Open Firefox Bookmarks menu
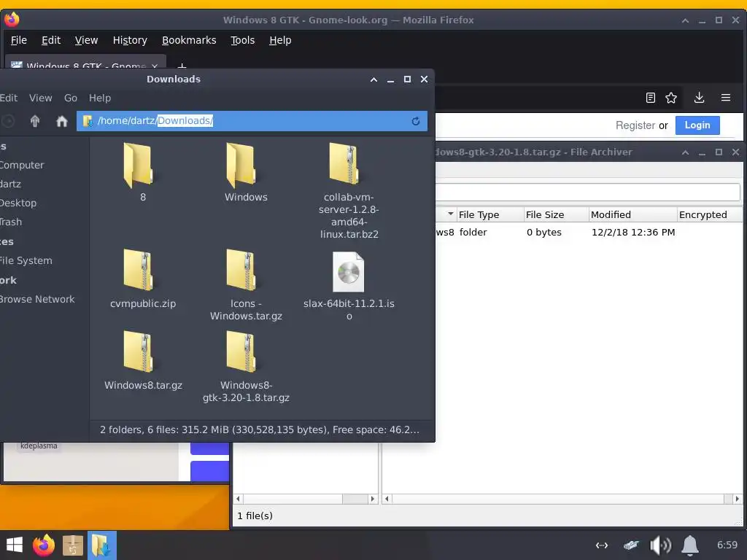Viewport: 747px width, 560px height. click(x=189, y=41)
